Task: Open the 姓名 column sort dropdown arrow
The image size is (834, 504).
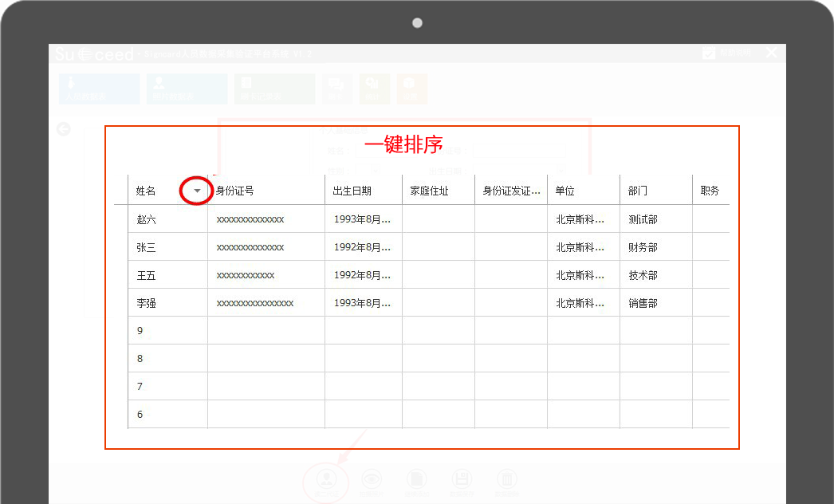Action: 197,191
